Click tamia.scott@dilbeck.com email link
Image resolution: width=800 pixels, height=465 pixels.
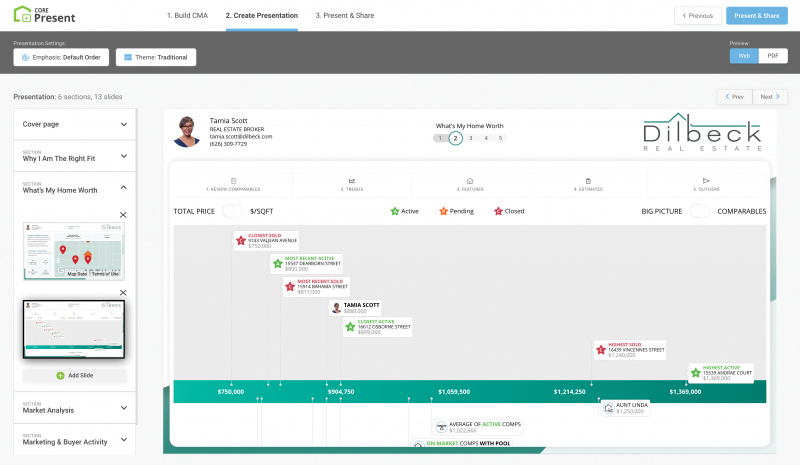point(241,136)
